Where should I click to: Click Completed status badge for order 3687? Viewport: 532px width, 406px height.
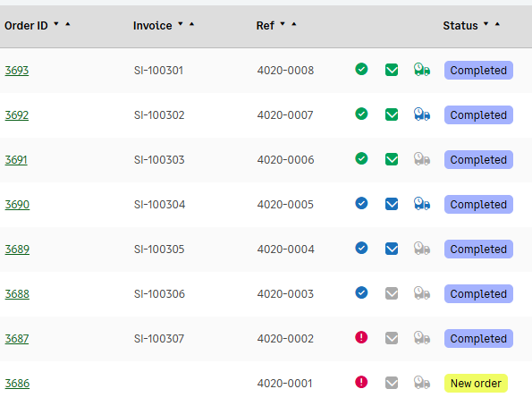[x=478, y=338]
